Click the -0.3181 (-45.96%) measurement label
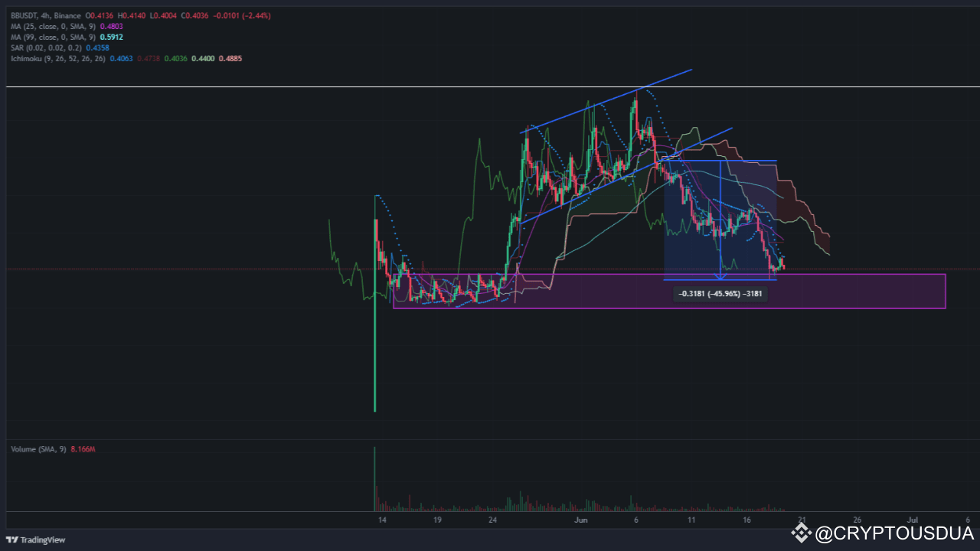 point(720,293)
